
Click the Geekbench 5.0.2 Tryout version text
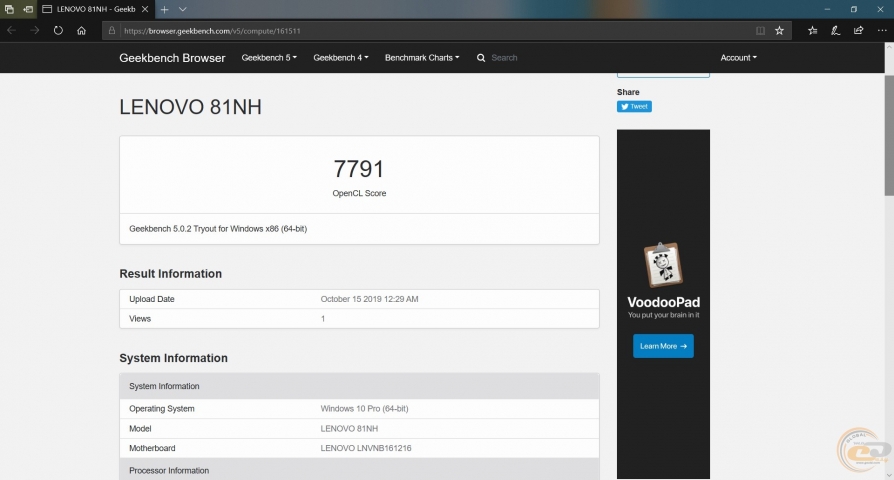click(x=218, y=229)
